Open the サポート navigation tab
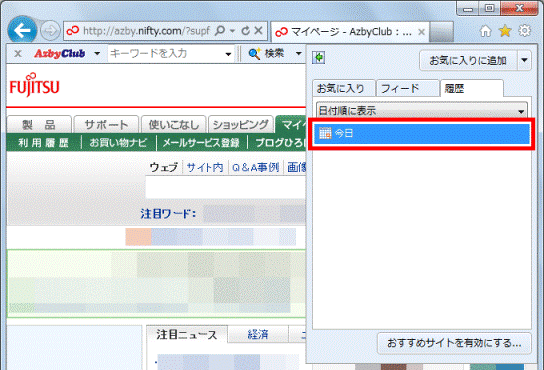The image size is (544, 370). pos(107,124)
